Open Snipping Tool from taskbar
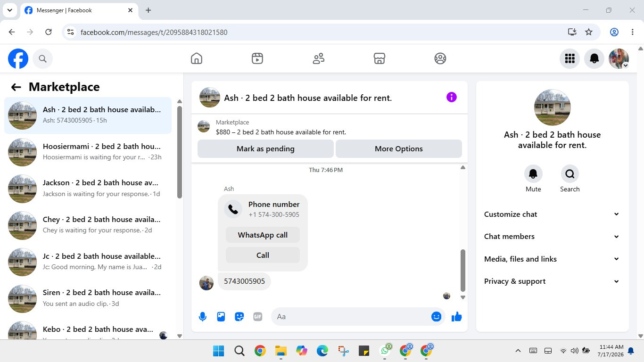 [x=343, y=351]
